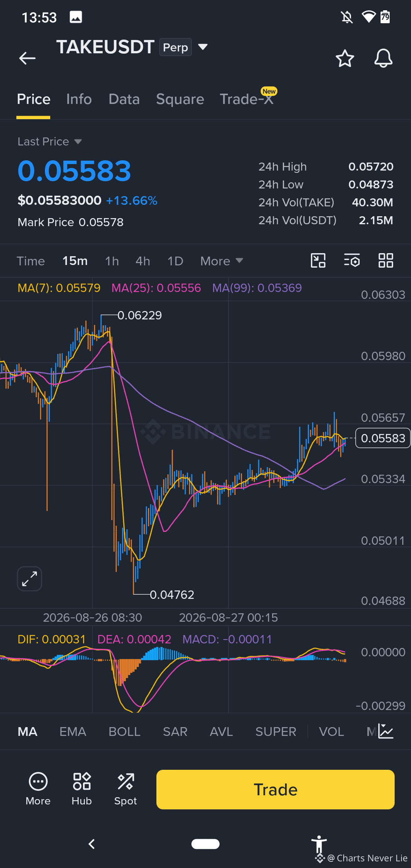Select the Time chart interval
Viewport: 411px width, 868px height.
31,261
